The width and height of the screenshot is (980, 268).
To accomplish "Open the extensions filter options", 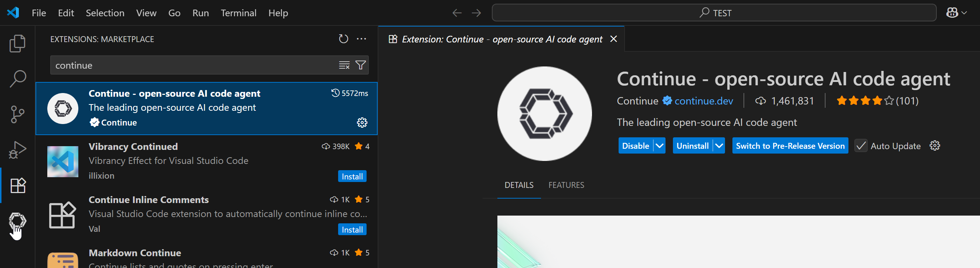I will [360, 65].
